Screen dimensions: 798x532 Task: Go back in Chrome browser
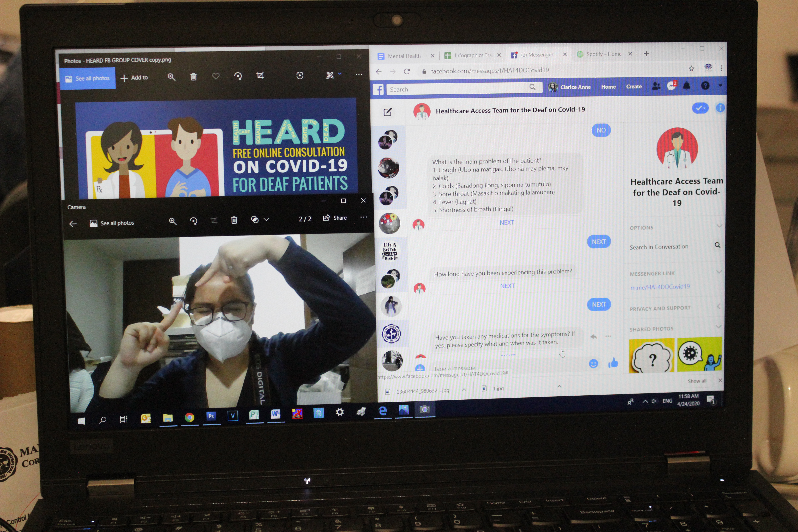tap(379, 72)
